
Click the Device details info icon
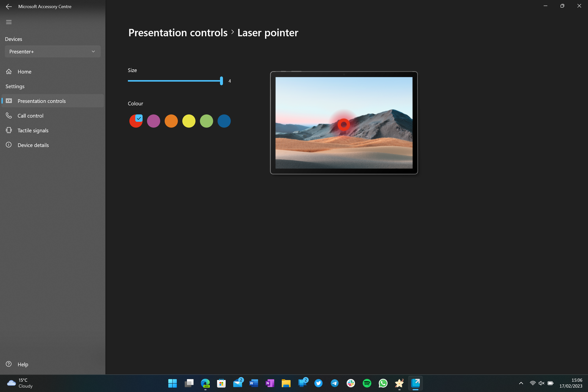(9, 145)
